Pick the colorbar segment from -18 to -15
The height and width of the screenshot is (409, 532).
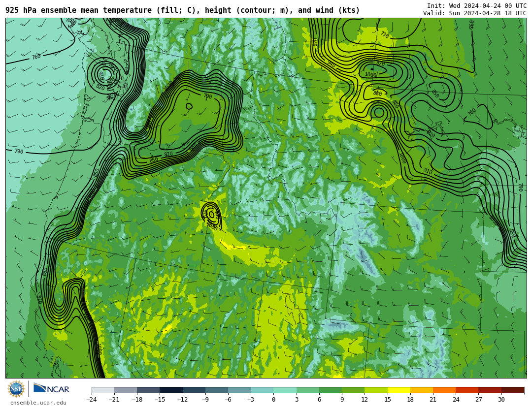pyautogui.click(x=149, y=390)
